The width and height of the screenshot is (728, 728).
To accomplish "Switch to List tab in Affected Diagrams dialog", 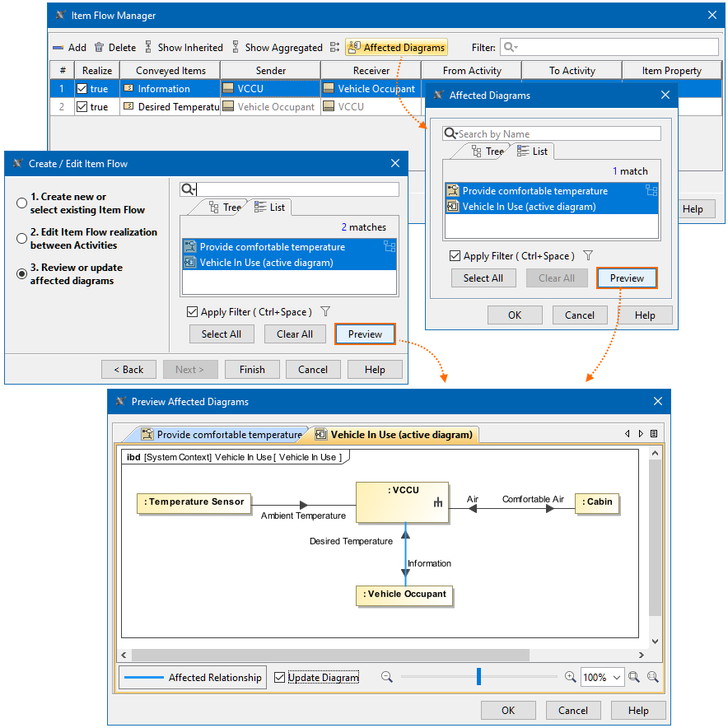I will 533,152.
